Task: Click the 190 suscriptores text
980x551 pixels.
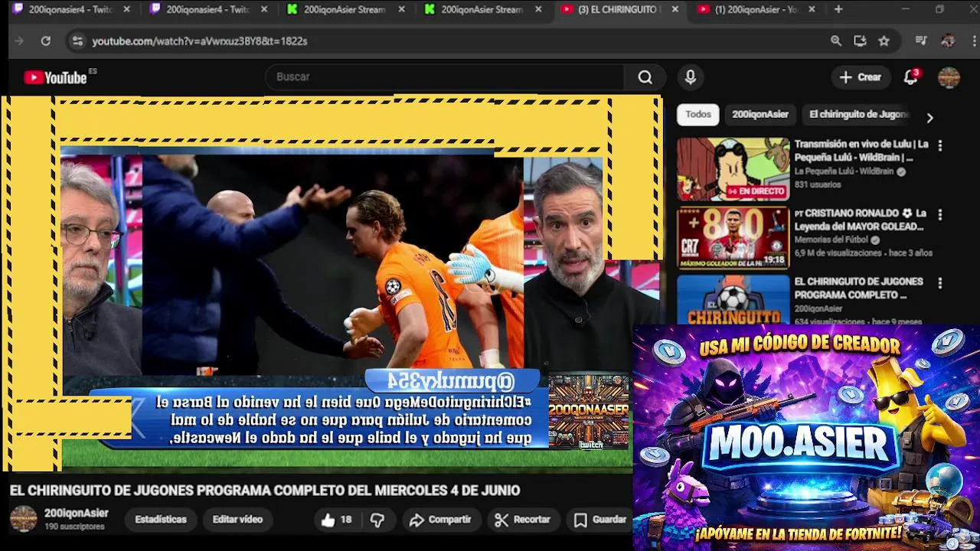Action: click(x=74, y=527)
